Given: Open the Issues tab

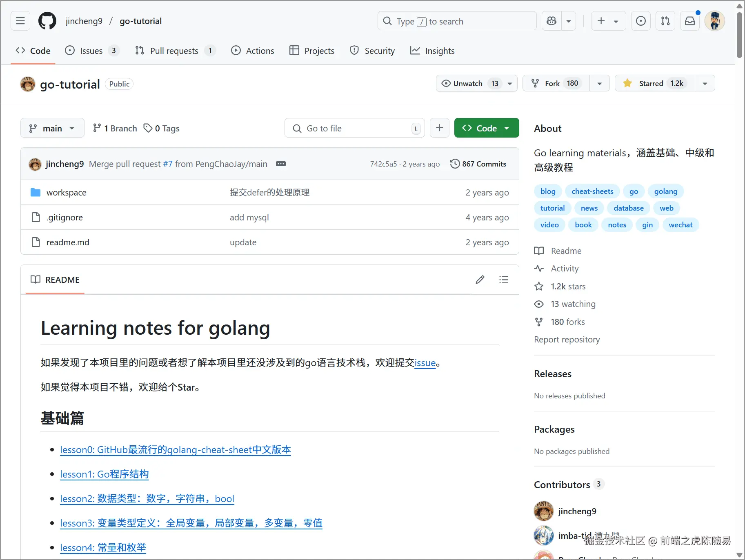Looking at the screenshot, I should pos(92,51).
